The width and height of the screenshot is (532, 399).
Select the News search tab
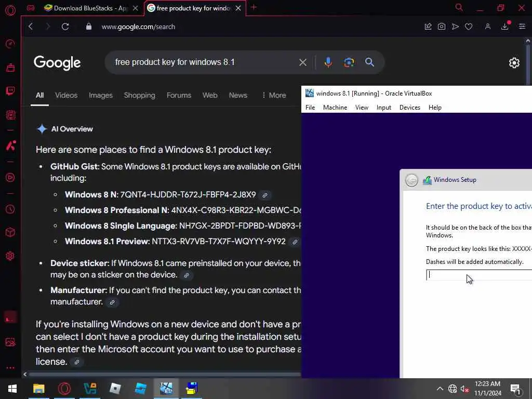point(238,96)
